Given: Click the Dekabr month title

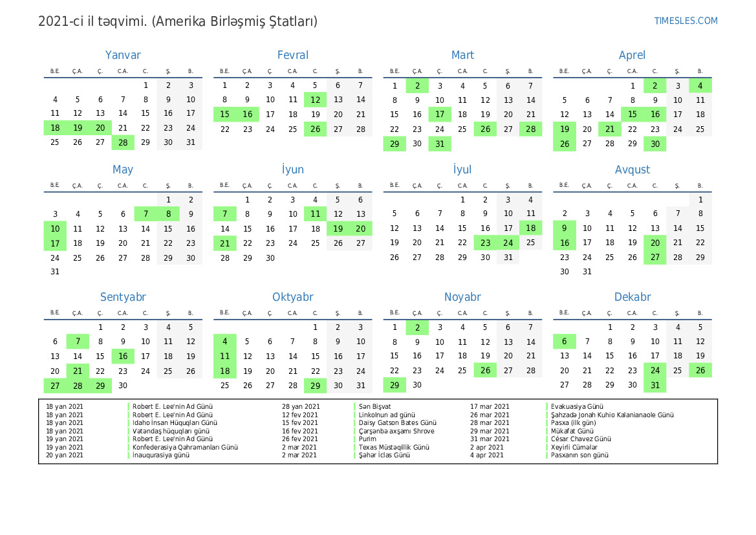Looking at the screenshot, I should (x=632, y=298).
